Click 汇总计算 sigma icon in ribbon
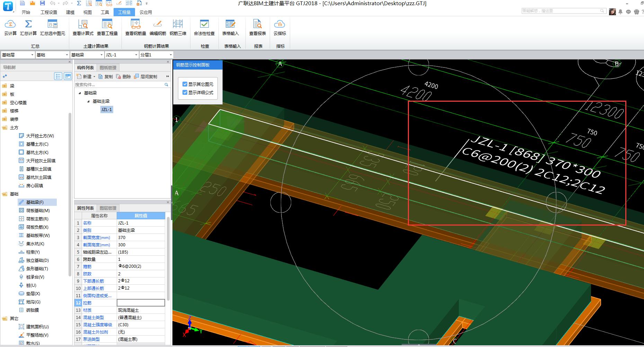This screenshot has height=347, width=644. coord(28,28)
